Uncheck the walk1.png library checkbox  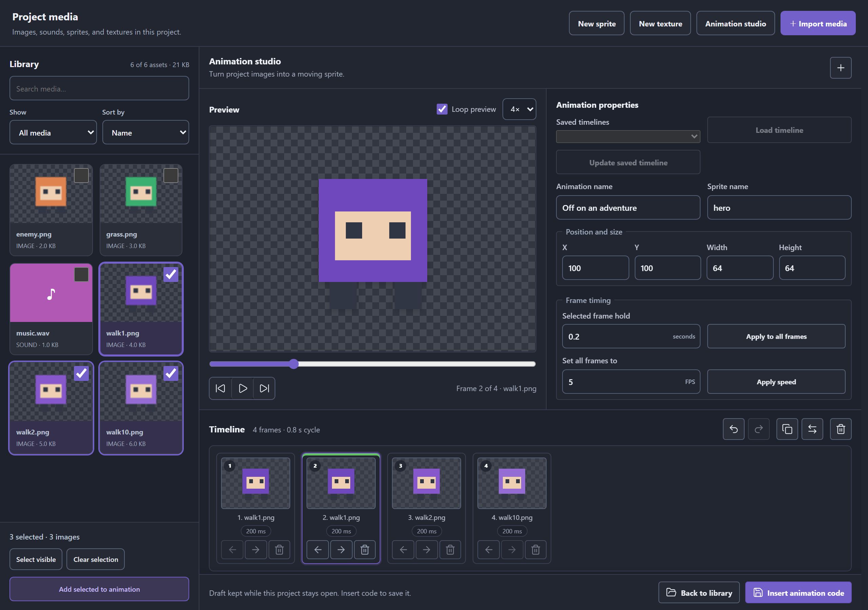point(171,274)
